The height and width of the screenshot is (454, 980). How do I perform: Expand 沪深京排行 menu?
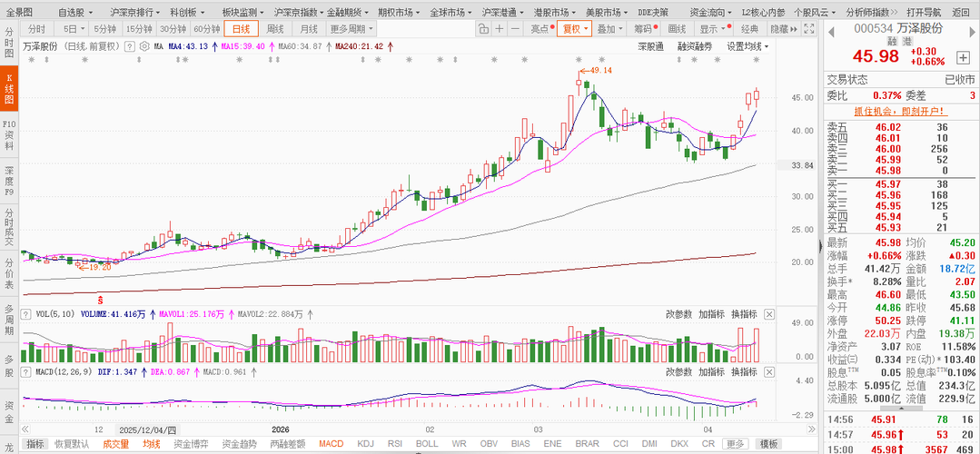pyautogui.click(x=134, y=12)
